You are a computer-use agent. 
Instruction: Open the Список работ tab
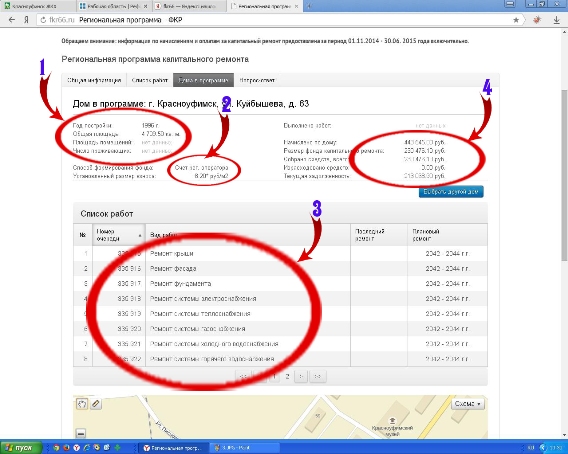(150, 80)
